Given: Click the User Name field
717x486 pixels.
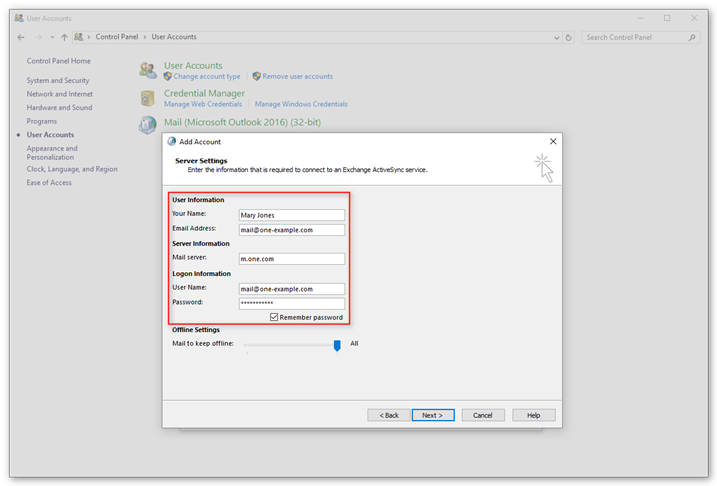Looking at the screenshot, I should (292, 289).
